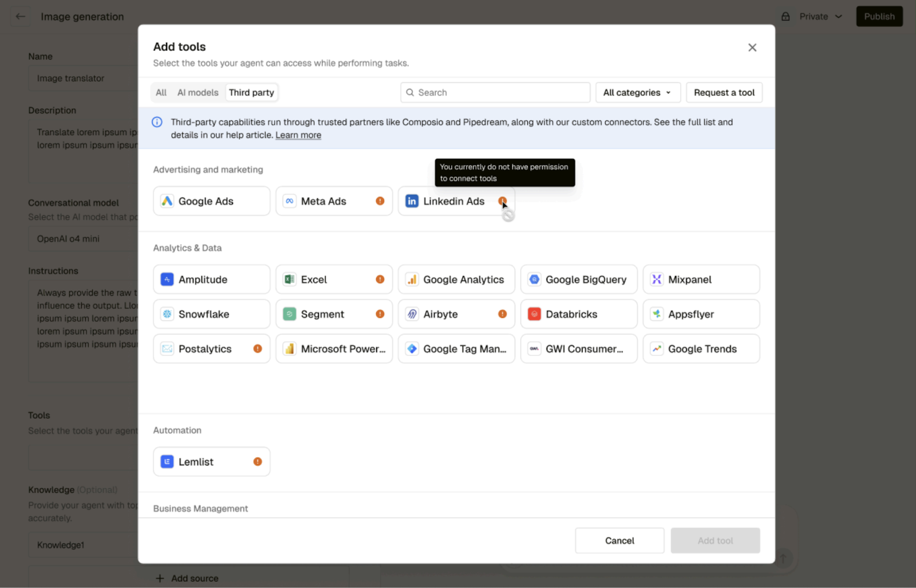Click the Google Analytics logo icon
Viewport: 916px width, 588px height.
click(412, 279)
